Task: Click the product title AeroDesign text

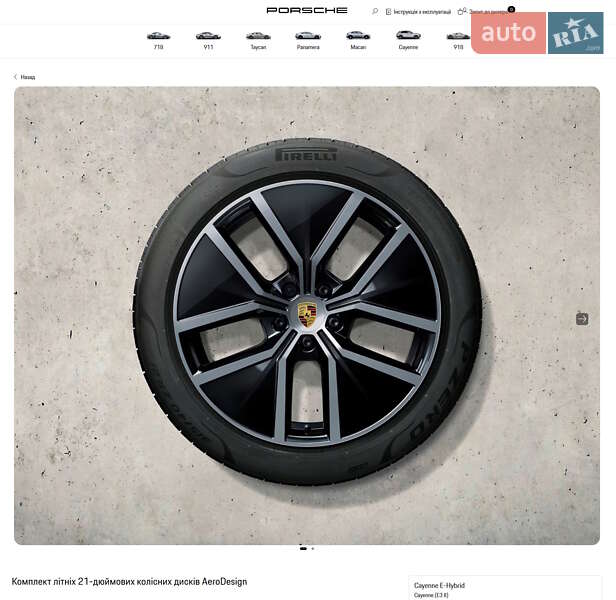Action: pos(129,582)
